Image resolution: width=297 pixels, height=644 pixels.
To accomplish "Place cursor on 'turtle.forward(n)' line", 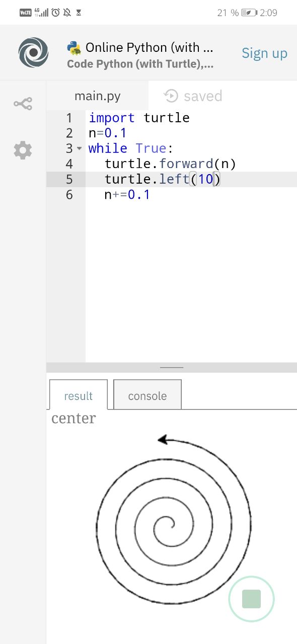I will pos(170,164).
